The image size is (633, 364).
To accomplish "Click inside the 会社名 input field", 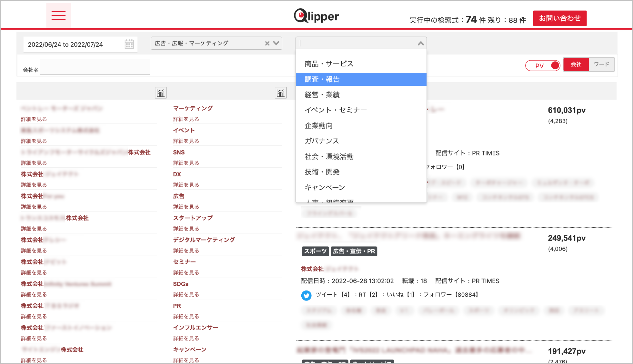I will (x=95, y=66).
